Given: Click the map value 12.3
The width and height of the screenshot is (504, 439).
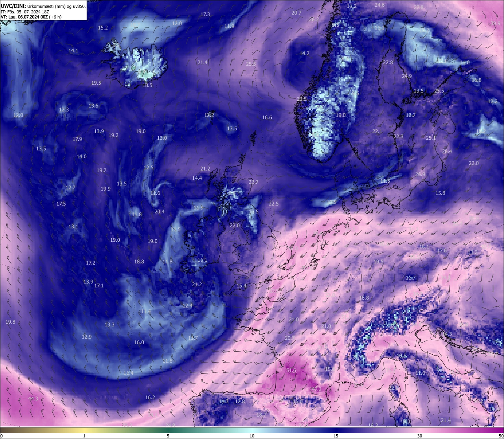Looking at the screenshot, I should 64,110.
